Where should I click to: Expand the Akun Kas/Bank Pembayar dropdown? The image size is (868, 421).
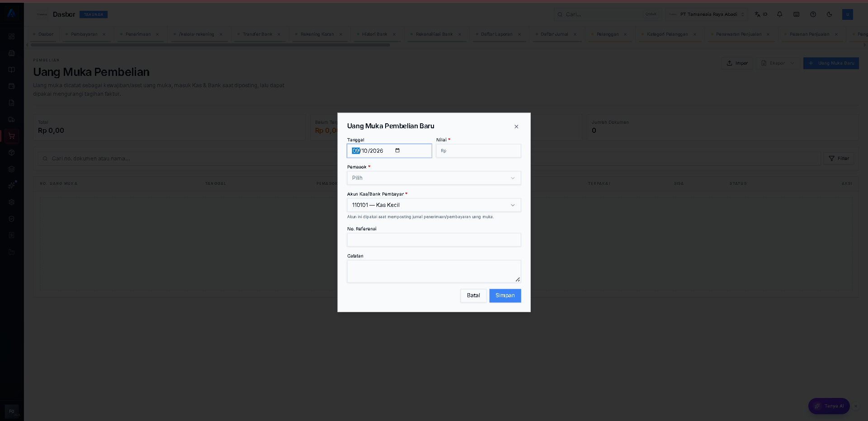[x=434, y=205]
